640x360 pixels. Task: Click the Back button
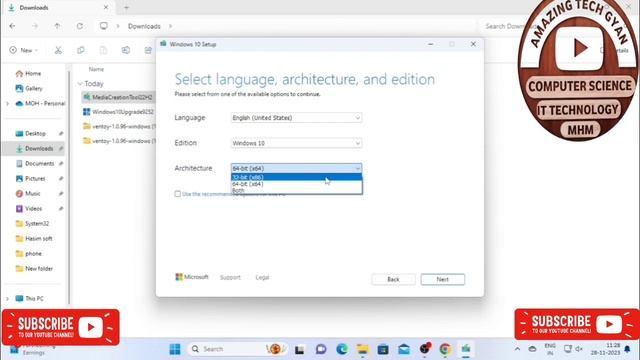(x=393, y=280)
